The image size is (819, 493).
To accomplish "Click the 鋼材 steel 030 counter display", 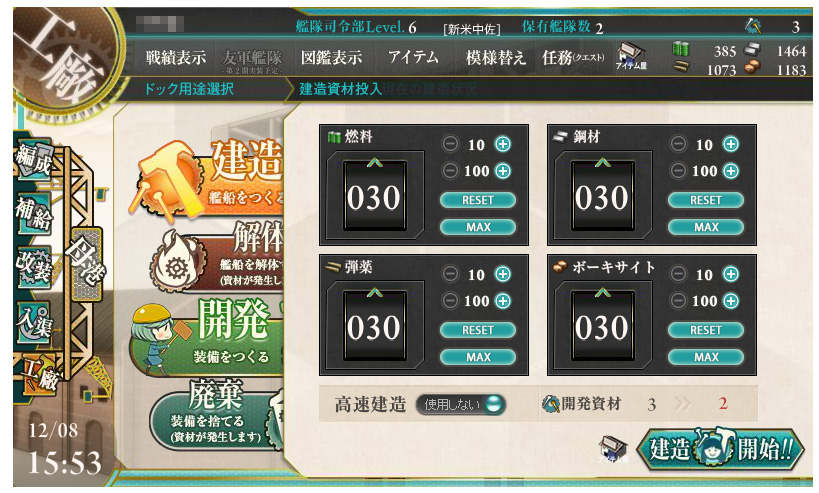I will [x=602, y=197].
